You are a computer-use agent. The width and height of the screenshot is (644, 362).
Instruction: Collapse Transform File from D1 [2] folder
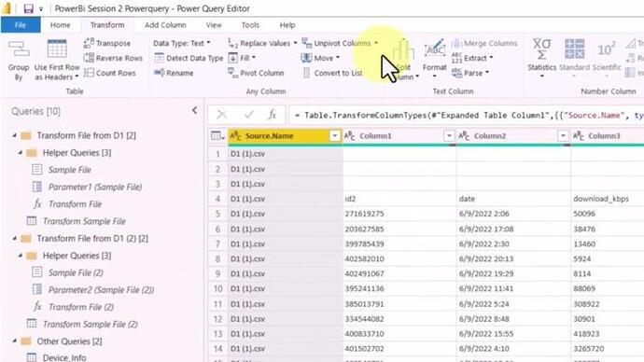pos(15,135)
